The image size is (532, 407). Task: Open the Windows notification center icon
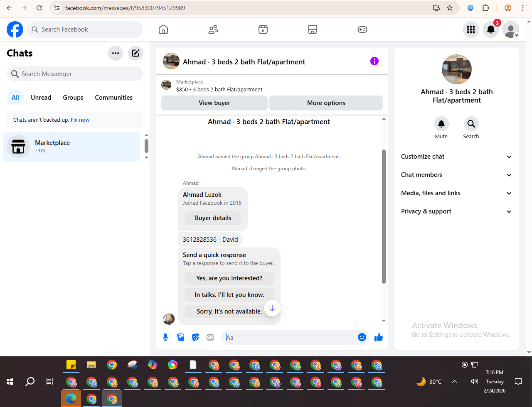point(518,382)
